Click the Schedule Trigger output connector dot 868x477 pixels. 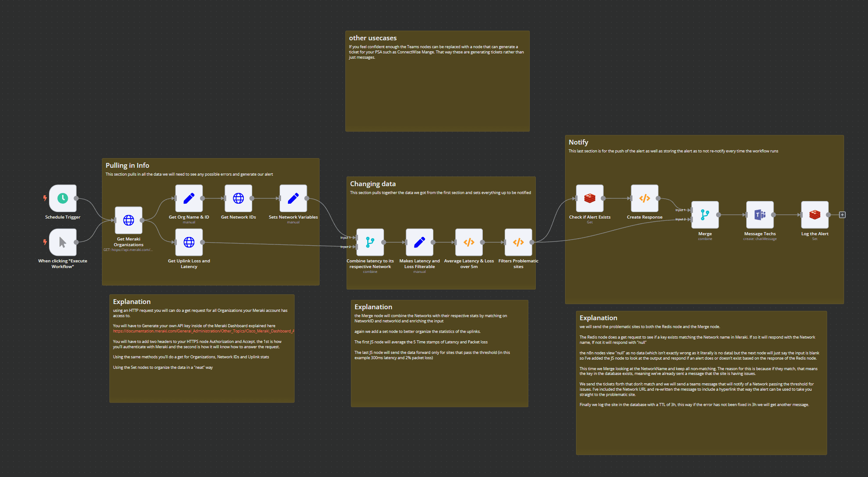click(76, 198)
